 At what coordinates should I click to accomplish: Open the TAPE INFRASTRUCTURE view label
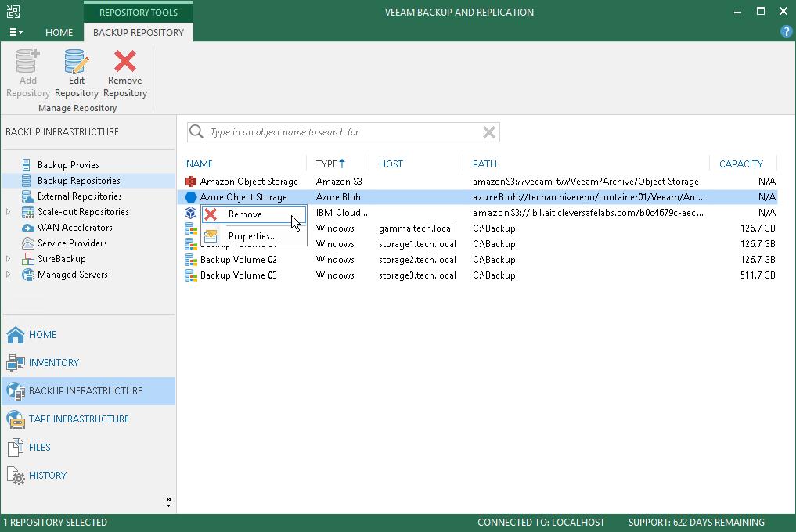79,419
